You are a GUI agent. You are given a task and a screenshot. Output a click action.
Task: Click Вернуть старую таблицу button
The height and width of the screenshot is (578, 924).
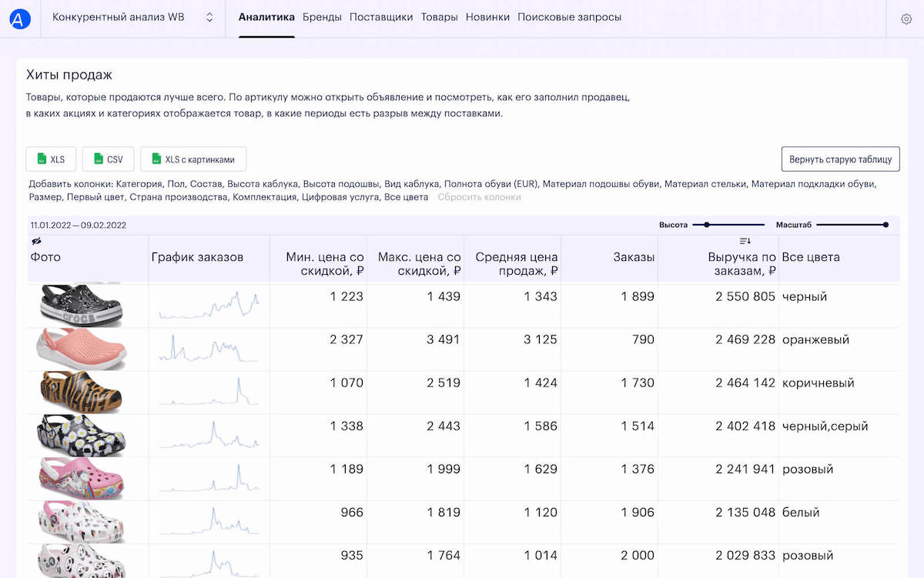point(840,159)
